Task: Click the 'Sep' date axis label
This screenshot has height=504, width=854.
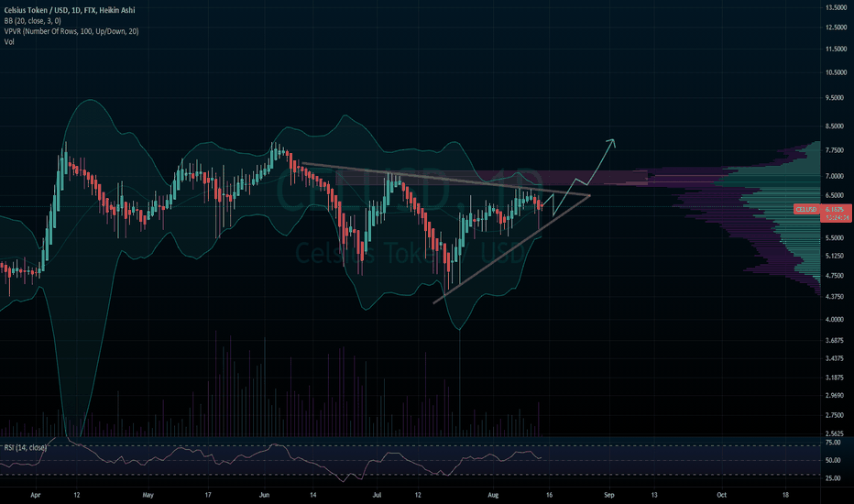Action: 609,495
